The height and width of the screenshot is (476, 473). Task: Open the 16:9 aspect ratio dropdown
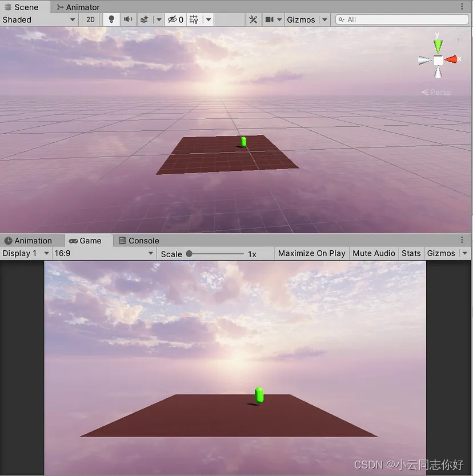pos(103,253)
